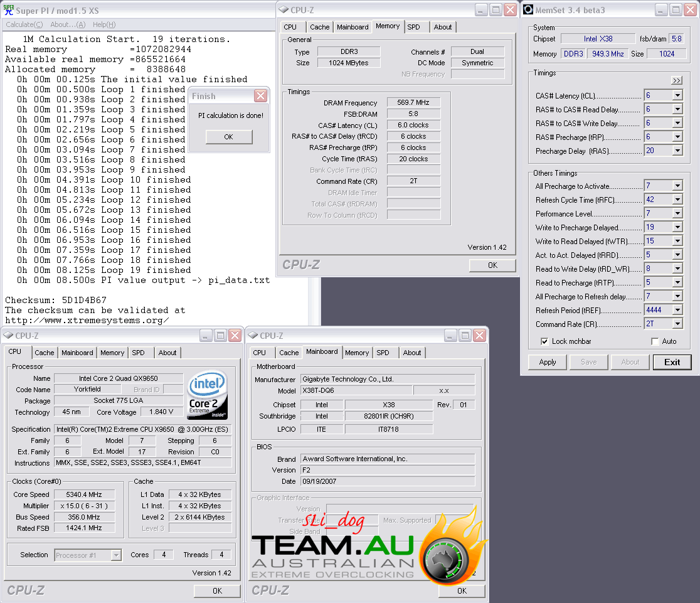
Task: Minimize the CPU-Z Mainboard window
Action: tap(450, 336)
